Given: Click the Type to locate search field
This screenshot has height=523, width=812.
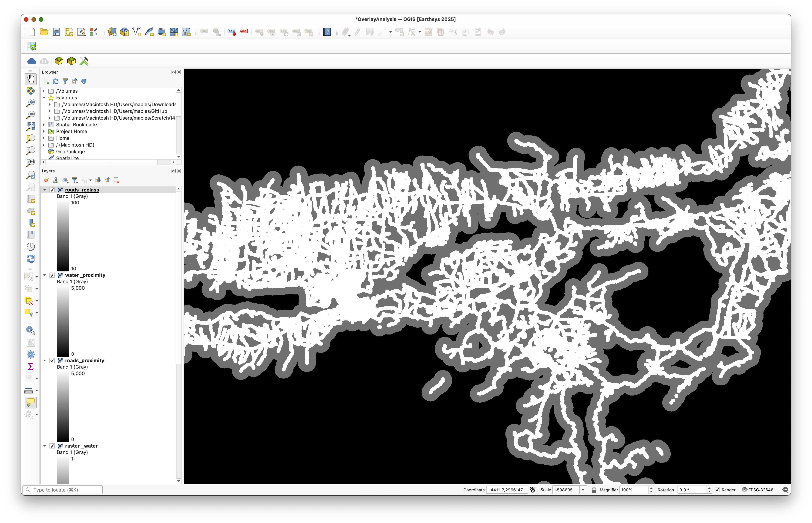Looking at the screenshot, I should [x=63, y=490].
